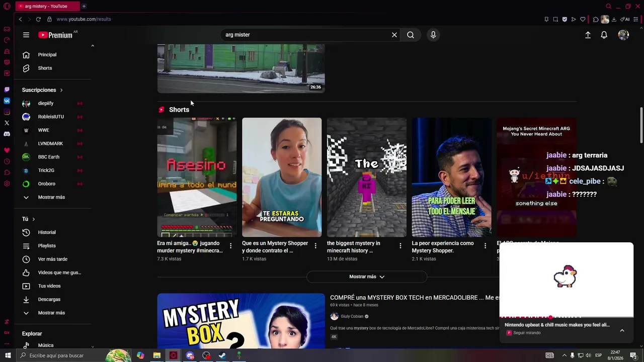Open the YouTube hamburger guide menu
Image resolution: width=644 pixels, height=362 pixels.
point(26,35)
